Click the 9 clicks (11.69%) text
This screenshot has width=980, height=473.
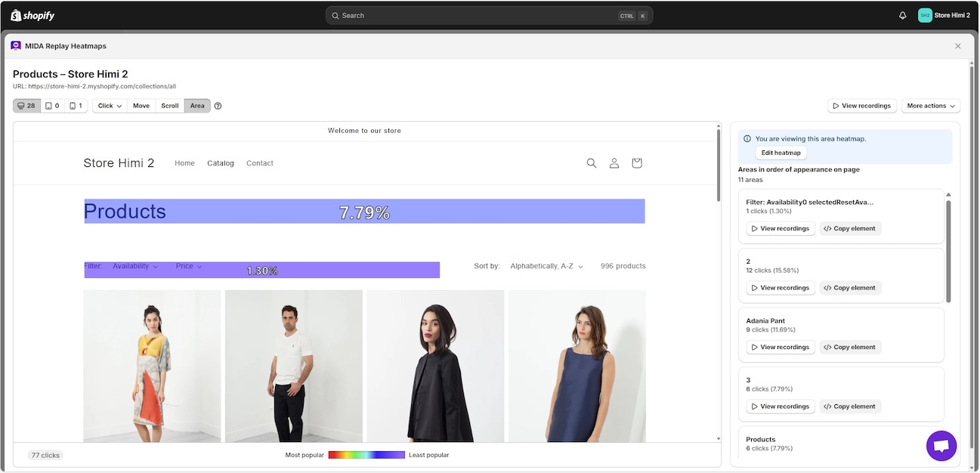tap(771, 329)
